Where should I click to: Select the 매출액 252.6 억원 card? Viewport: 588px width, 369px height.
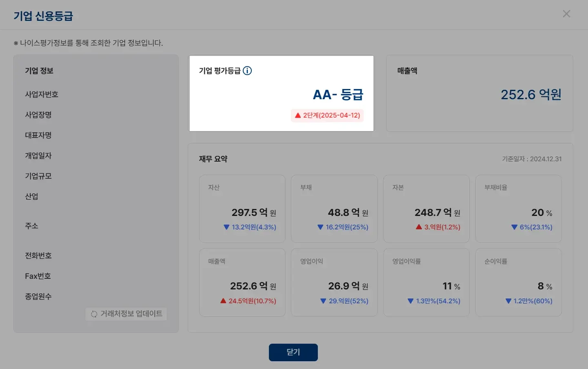(x=479, y=93)
